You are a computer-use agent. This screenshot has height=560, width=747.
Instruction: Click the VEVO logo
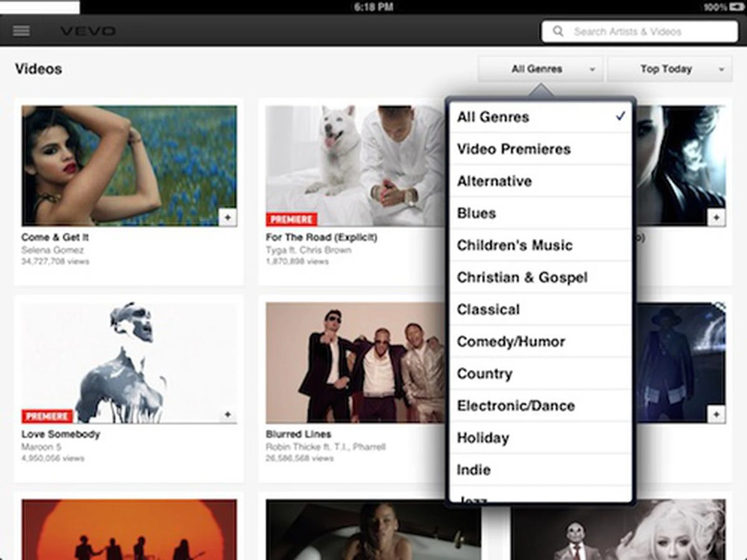pyautogui.click(x=88, y=31)
